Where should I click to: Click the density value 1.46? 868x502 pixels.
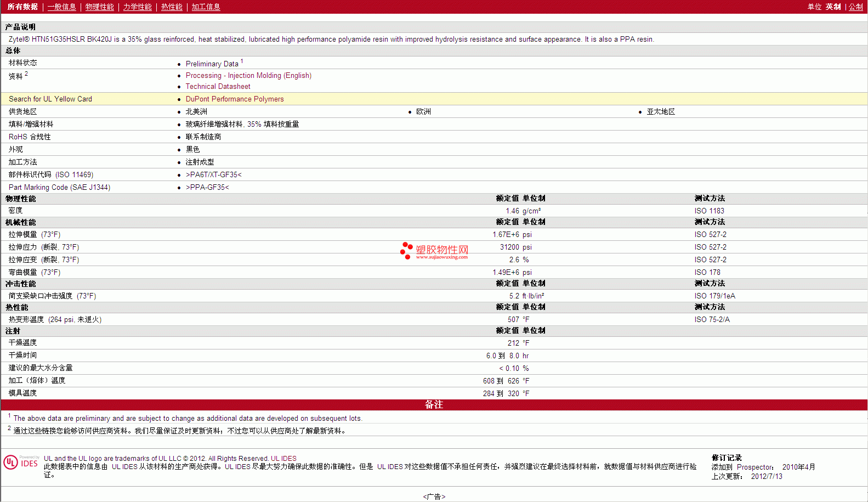512,211
